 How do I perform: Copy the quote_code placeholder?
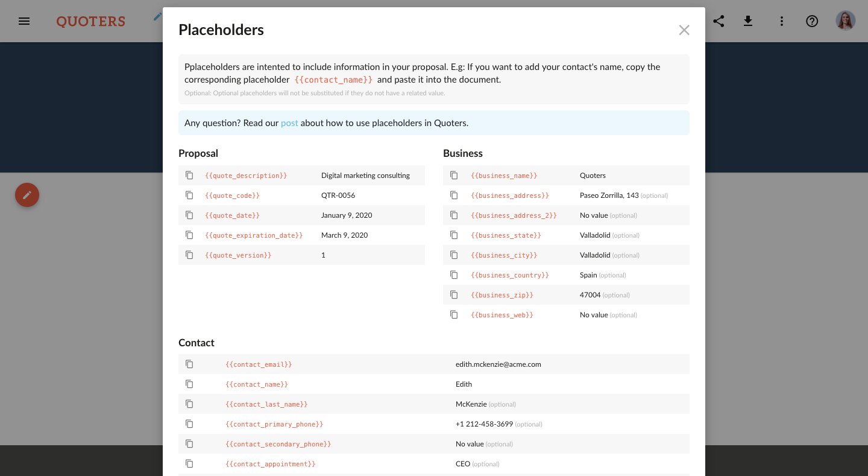(189, 195)
